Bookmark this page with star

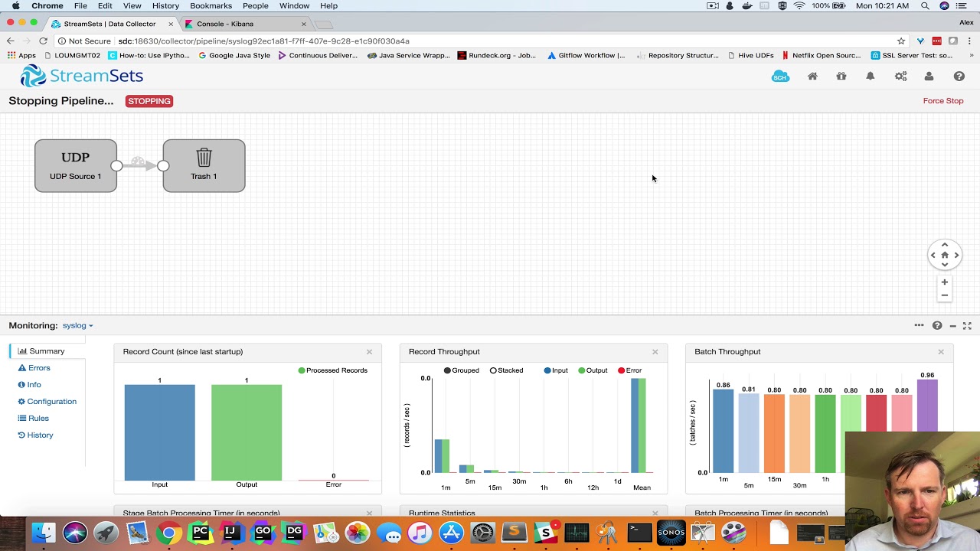point(901,41)
